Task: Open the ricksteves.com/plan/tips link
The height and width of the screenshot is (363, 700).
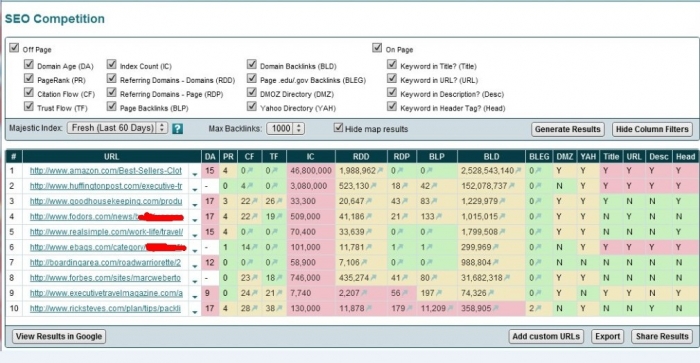Action: click(105, 308)
